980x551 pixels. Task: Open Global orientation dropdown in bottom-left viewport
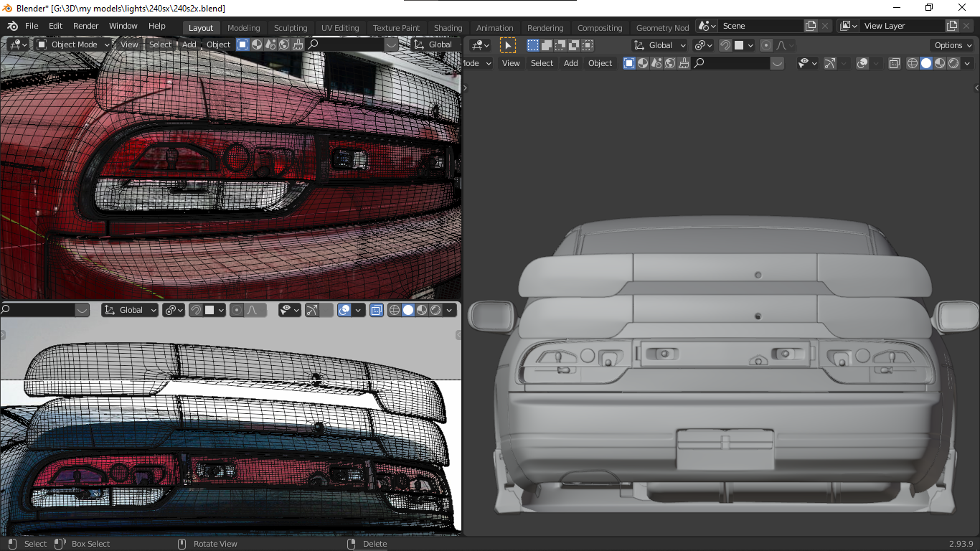(x=131, y=310)
